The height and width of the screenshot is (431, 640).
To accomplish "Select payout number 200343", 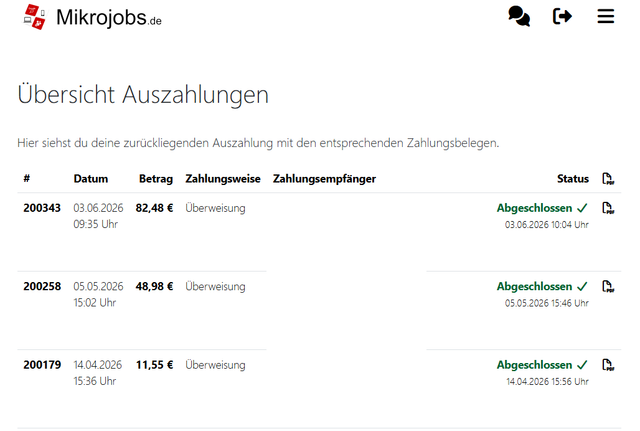I will pyautogui.click(x=42, y=208).
